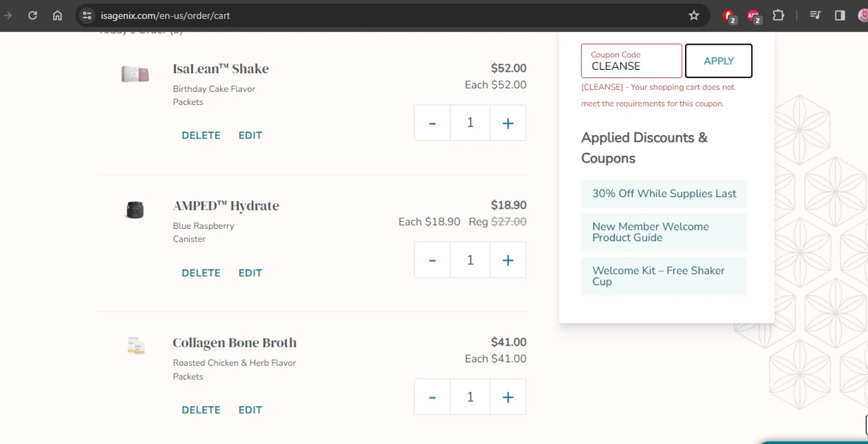Apply the coupon with APPLY button
868x444 pixels.
(719, 61)
